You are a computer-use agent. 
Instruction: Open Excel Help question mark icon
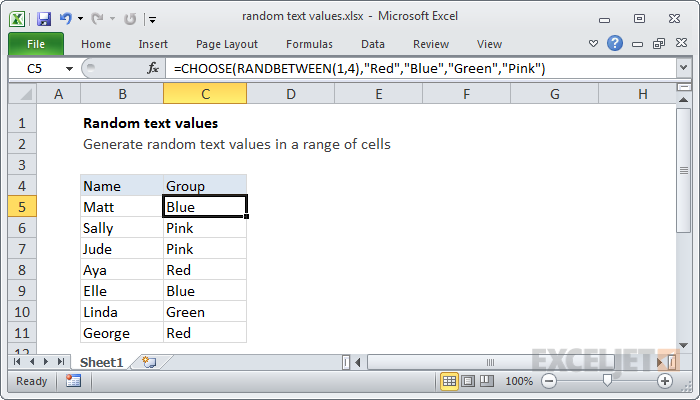pos(617,44)
